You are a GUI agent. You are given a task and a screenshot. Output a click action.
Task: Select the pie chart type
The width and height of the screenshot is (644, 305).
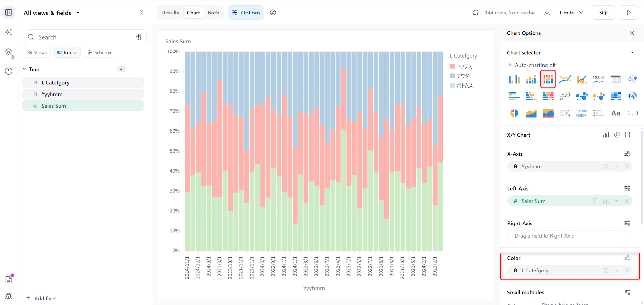click(x=514, y=113)
